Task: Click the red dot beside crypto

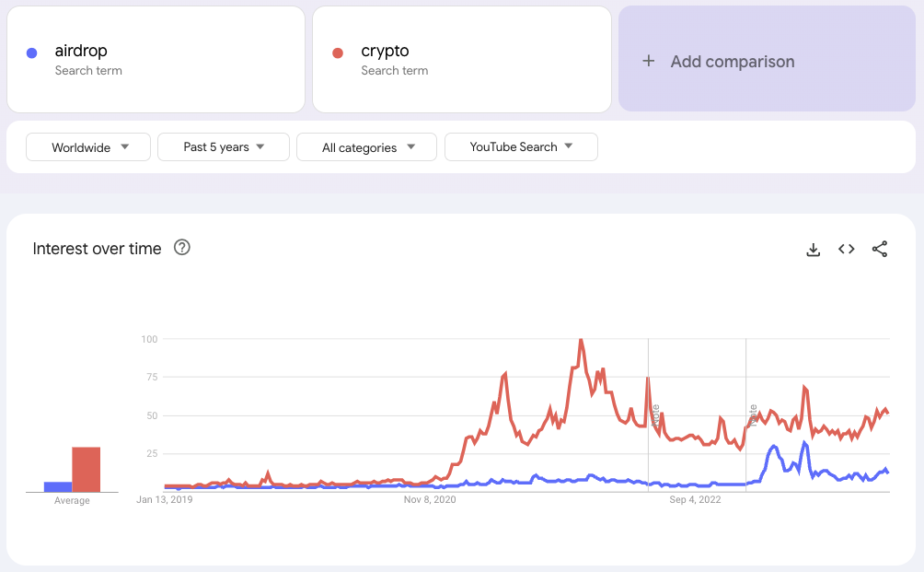Action: (338, 53)
